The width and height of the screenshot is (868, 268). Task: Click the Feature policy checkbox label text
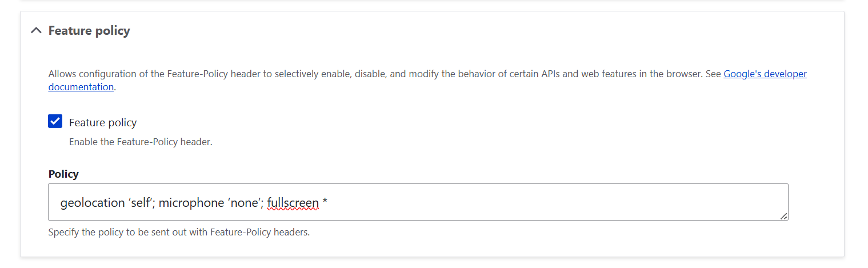click(x=103, y=123)
